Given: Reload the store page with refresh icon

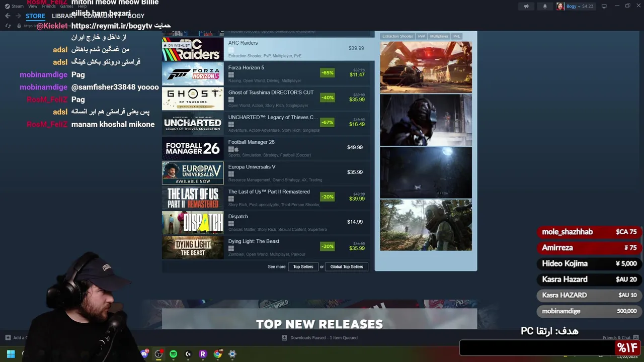Looking at the screenshot, I should (8, 26).
